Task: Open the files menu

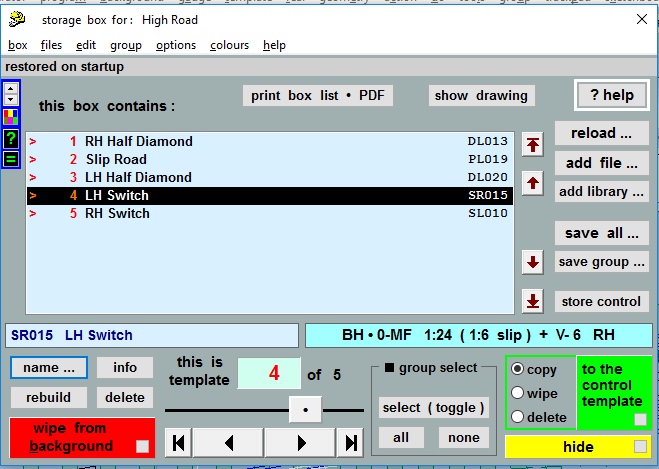Action: (51, 45)
